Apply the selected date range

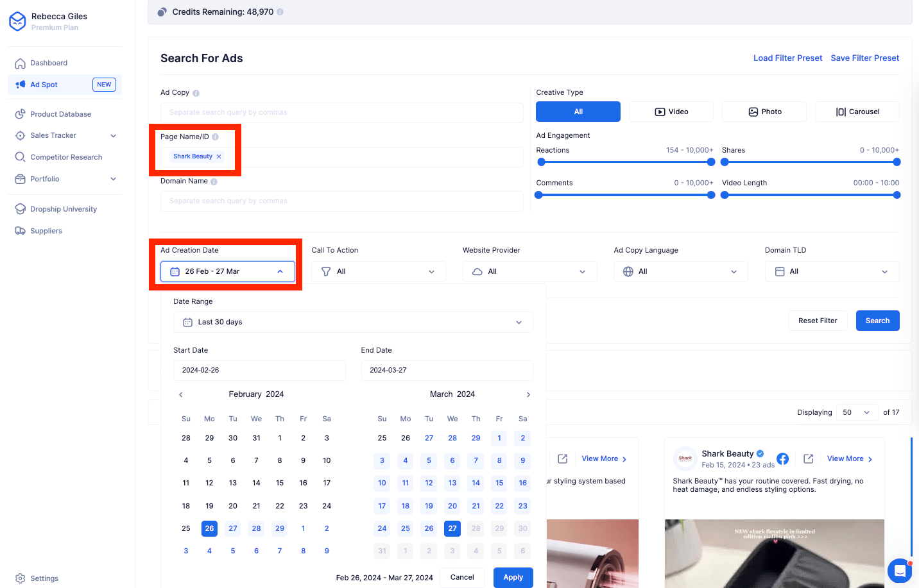coord(513,577)
